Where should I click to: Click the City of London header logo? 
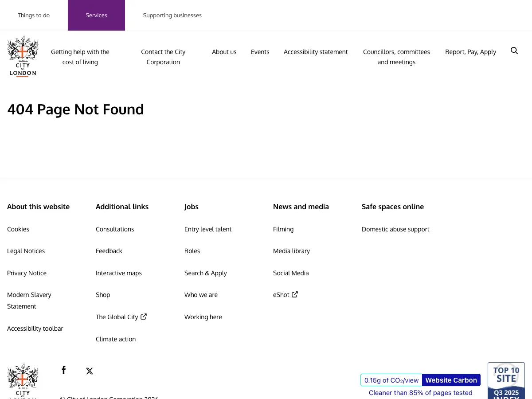[23, 56]
